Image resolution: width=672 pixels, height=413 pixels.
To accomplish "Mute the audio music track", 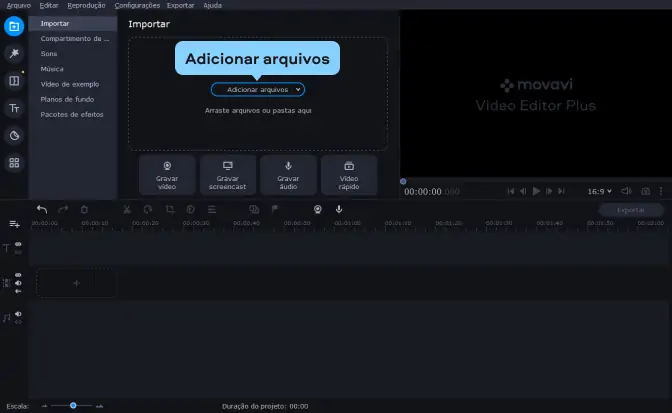I will pos(18,314).
